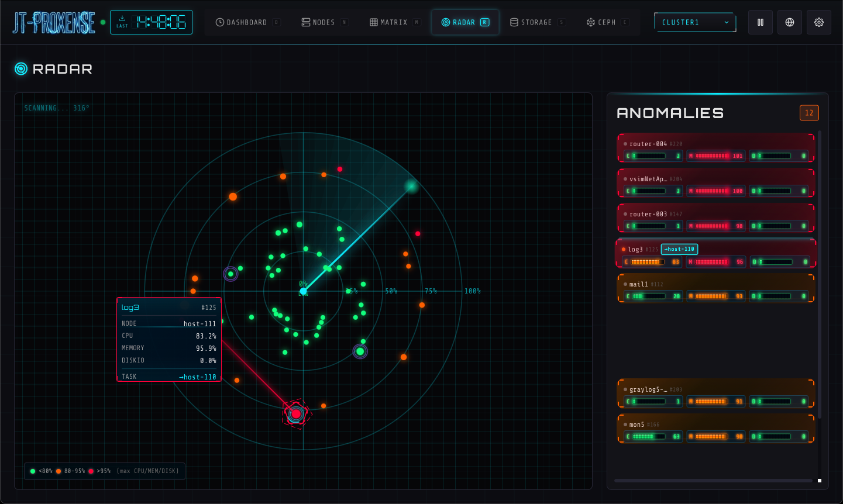Click the selected red log3 radar blip
Screen dimensions: 843x504
(x=296, y=414)
